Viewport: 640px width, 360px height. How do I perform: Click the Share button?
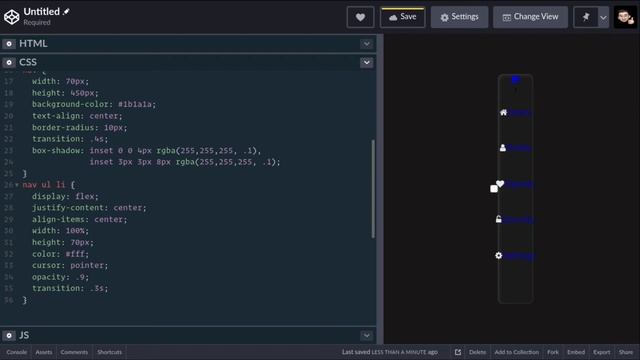point(626,352)
